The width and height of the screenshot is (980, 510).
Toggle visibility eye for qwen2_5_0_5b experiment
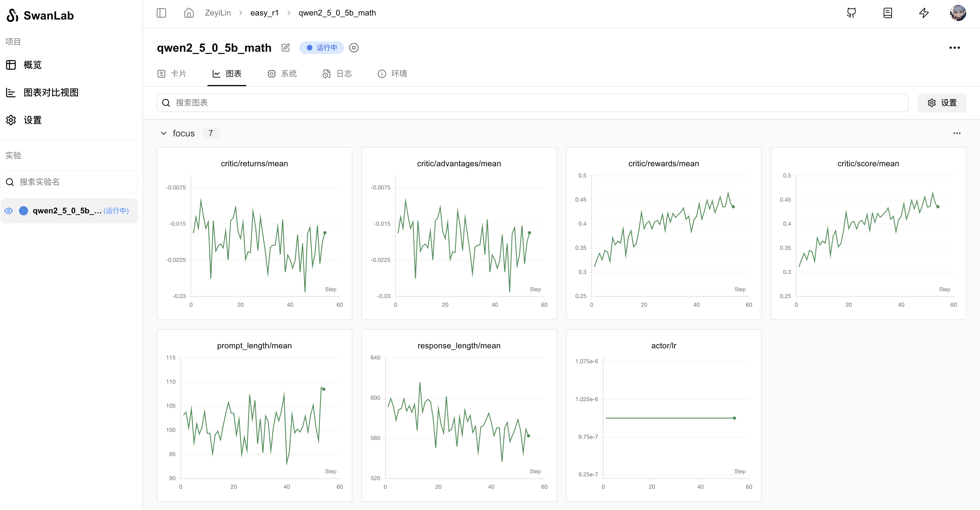point(9,211)
